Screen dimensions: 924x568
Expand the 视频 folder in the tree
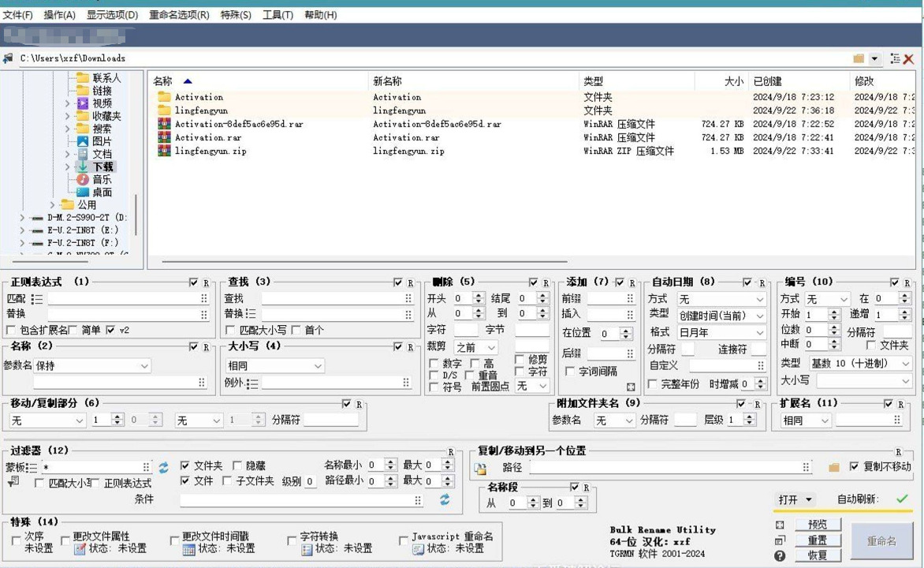click(67, 103)
